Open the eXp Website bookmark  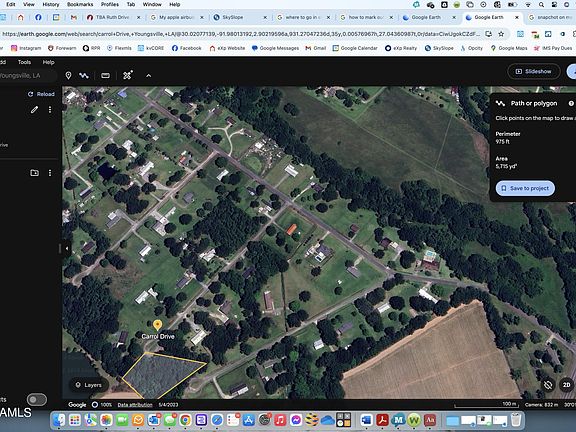click(227, 48)
